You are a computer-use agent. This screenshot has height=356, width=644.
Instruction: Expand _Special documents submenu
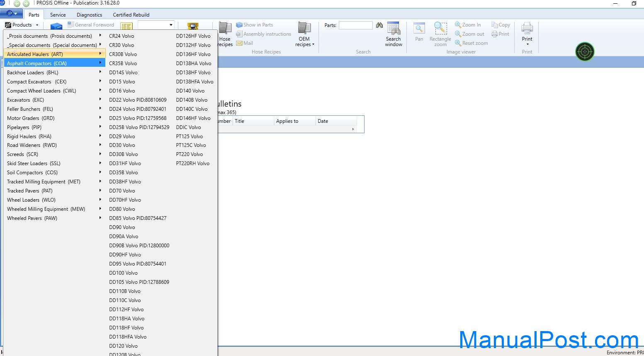tap(54, 45)
